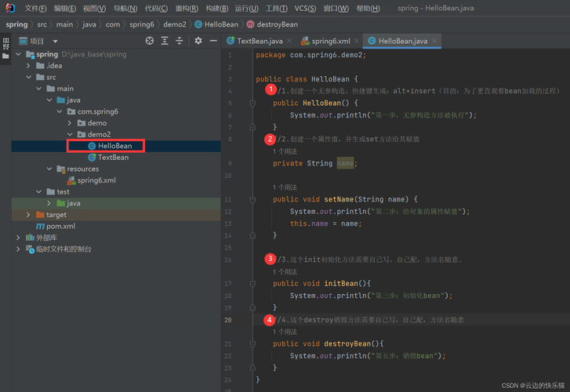Select HelloBean class in project tree
This screenshot has height=392, width=570.
(115, 146)
